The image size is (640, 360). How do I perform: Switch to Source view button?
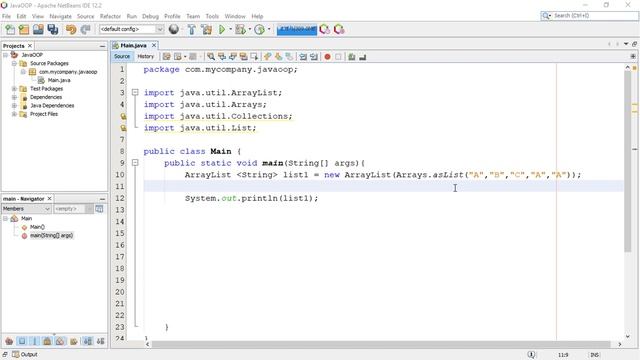click(x=122, y=57)
